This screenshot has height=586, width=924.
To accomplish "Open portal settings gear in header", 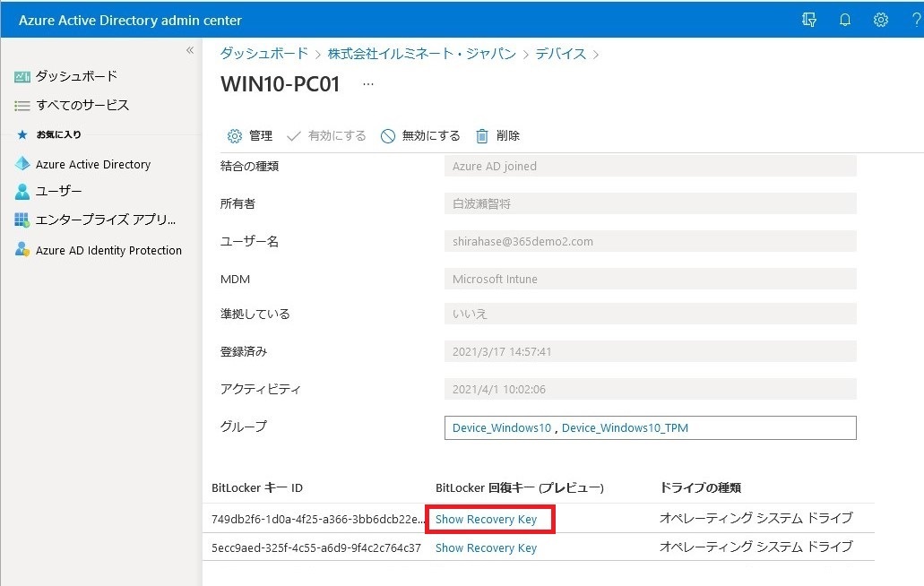I will [880, 20].
